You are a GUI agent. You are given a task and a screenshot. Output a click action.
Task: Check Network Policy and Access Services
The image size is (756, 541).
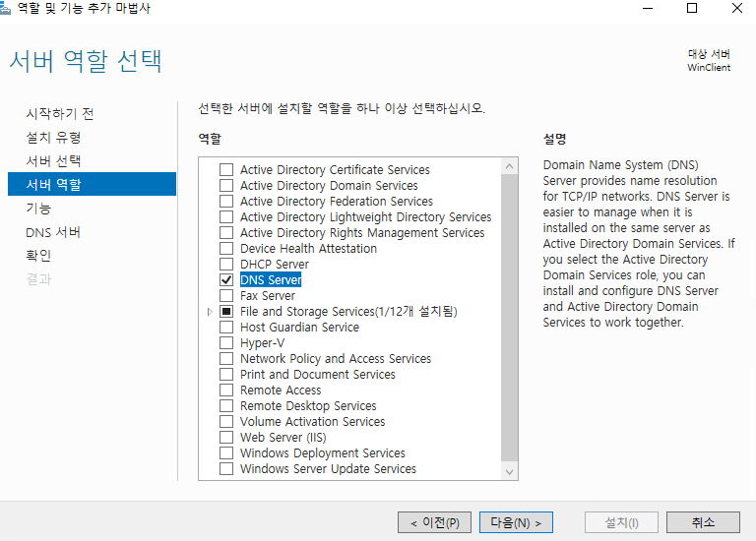[x=226, y=358]
